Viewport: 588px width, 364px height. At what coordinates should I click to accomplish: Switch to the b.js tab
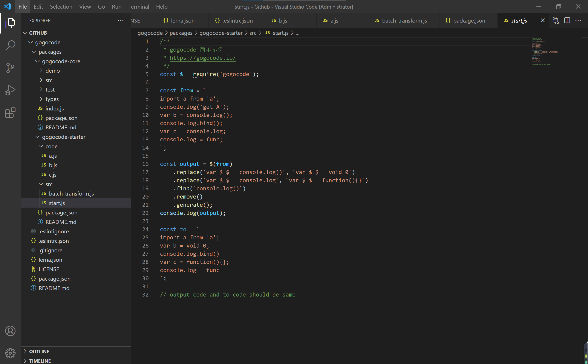coord(291,20)
